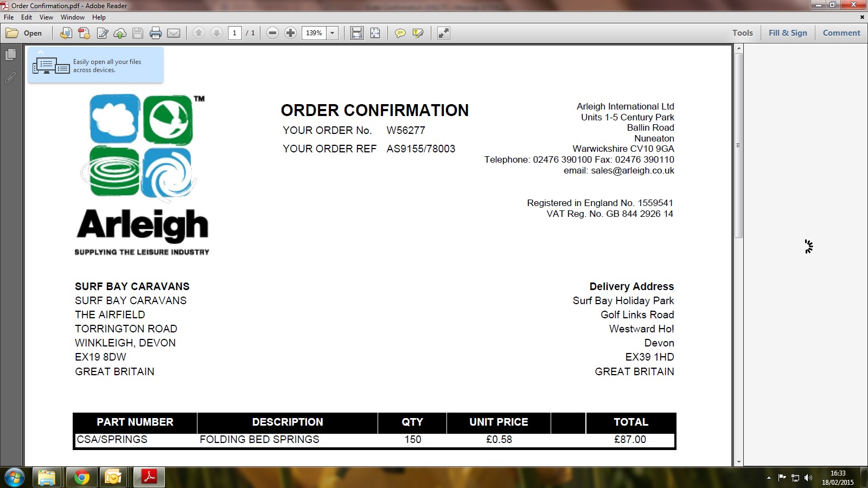The height and width of the screenshot is (488, 868).
Task: Click the EX19 8DW postcode text
Action: pos(100,357)
